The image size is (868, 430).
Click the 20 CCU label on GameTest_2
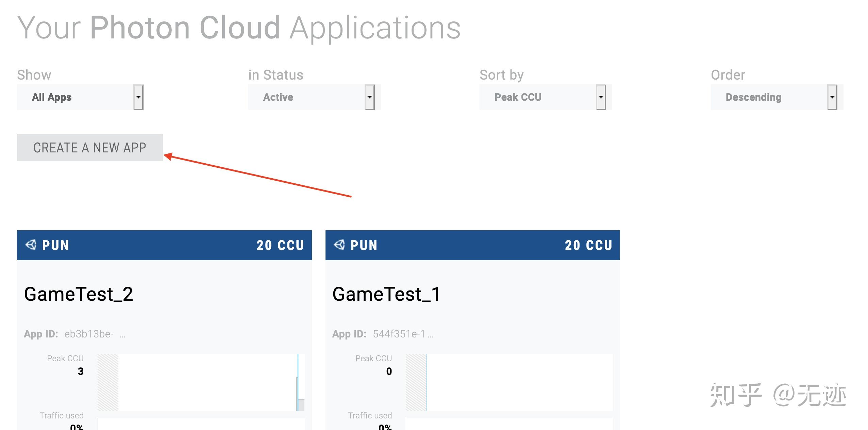pyautogui.click(x=280, y=245)
